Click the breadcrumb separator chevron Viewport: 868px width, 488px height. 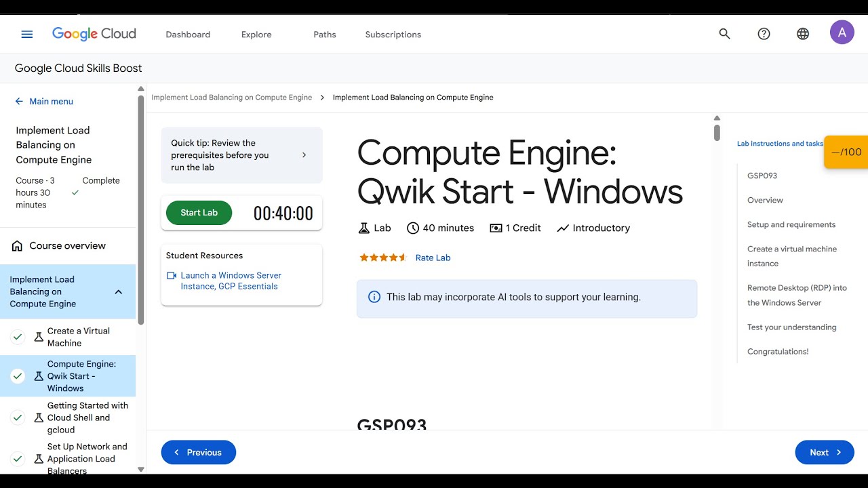[x=322, y=98]
